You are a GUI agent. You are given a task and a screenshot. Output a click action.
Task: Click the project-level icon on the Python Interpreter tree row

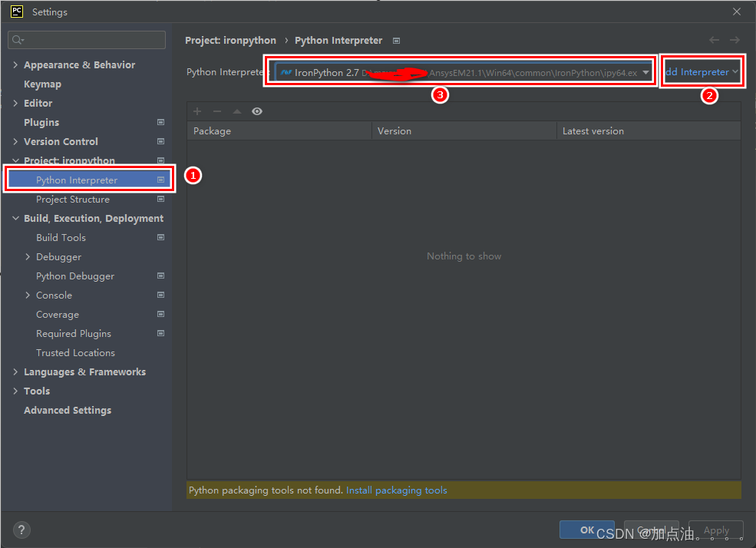pos(160,180)
